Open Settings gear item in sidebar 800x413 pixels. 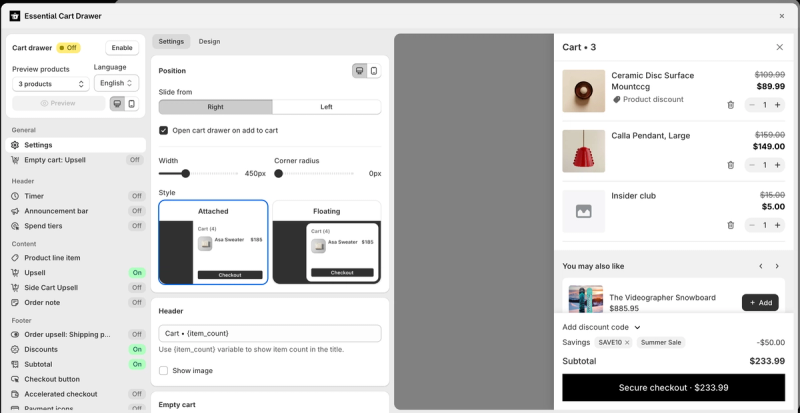tap(76, 145)
